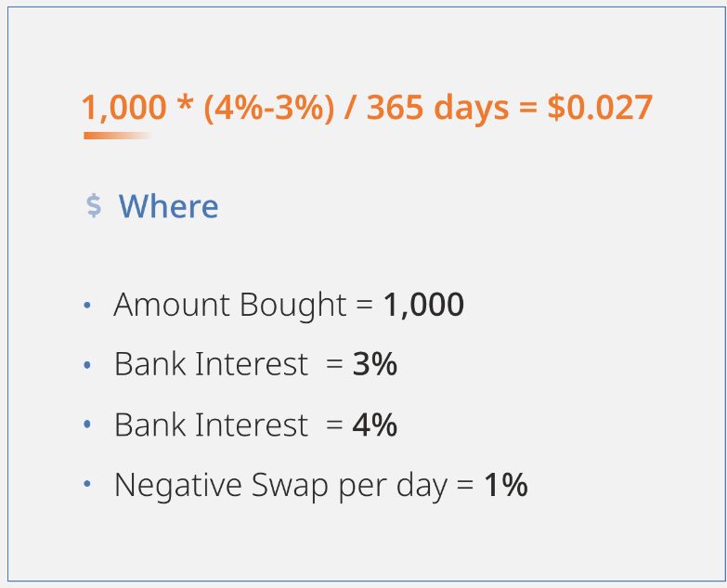Viewport: 727px width, 588px height.
Task: Select the Bank Interest label for 4%
Action: [211, 425]
